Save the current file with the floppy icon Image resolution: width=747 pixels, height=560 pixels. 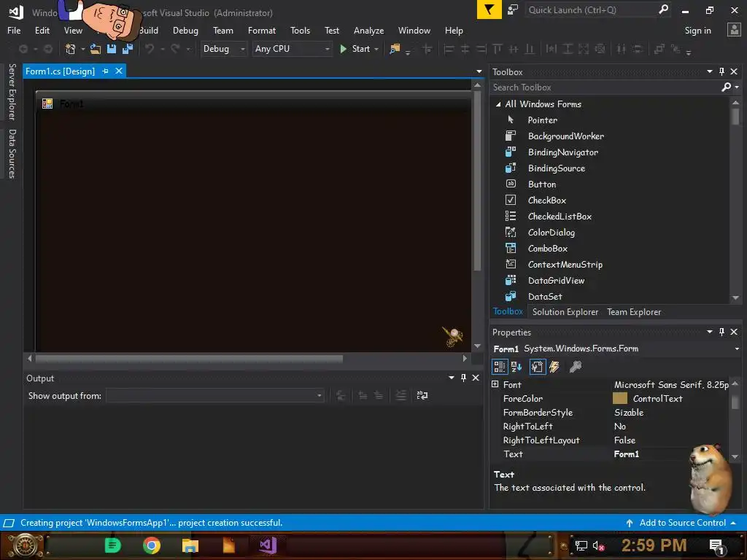tap(112, 49)
